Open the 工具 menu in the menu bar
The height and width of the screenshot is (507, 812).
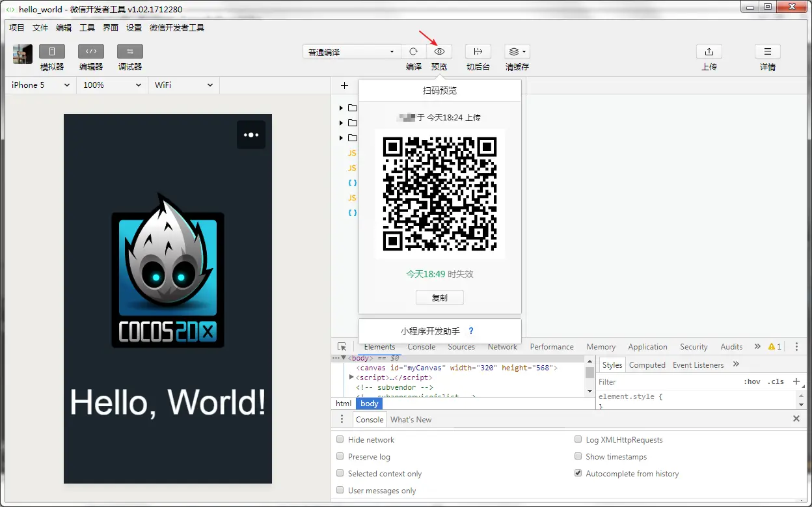[x=87, y=27]
